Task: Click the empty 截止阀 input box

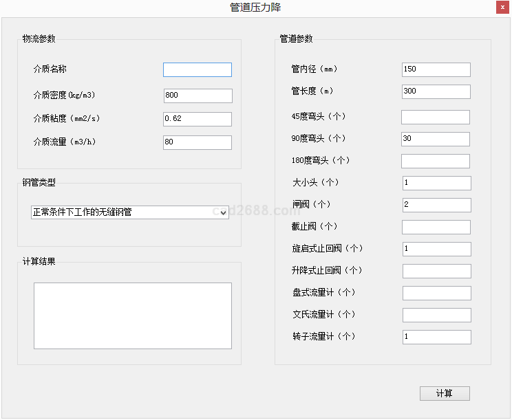Action: pos(436,228)
